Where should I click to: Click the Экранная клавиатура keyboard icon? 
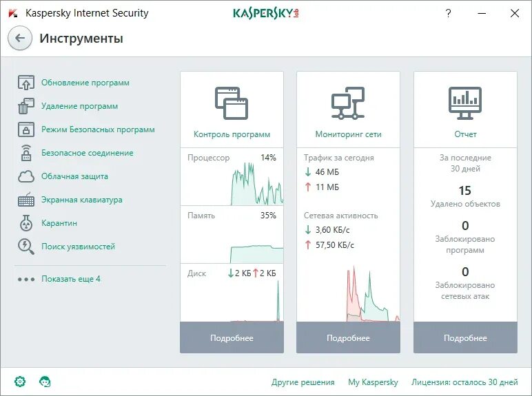coord(26,200)
